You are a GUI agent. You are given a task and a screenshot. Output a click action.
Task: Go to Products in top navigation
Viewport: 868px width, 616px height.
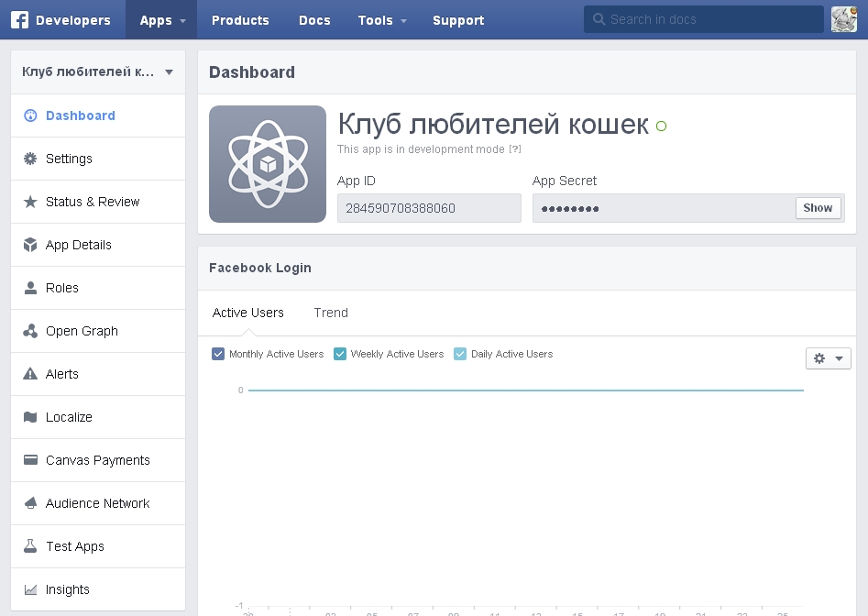[x=240, y=20]
